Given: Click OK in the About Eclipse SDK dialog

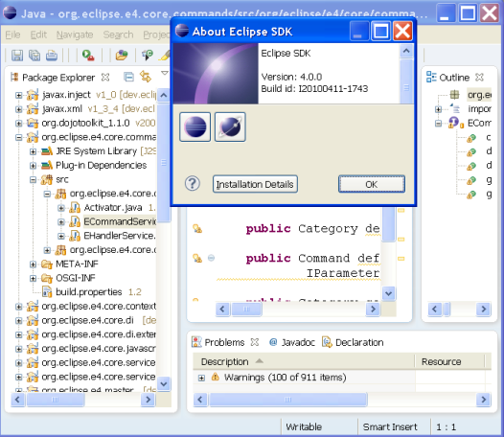Looking at the screenshot, I should tap(371, 184).
